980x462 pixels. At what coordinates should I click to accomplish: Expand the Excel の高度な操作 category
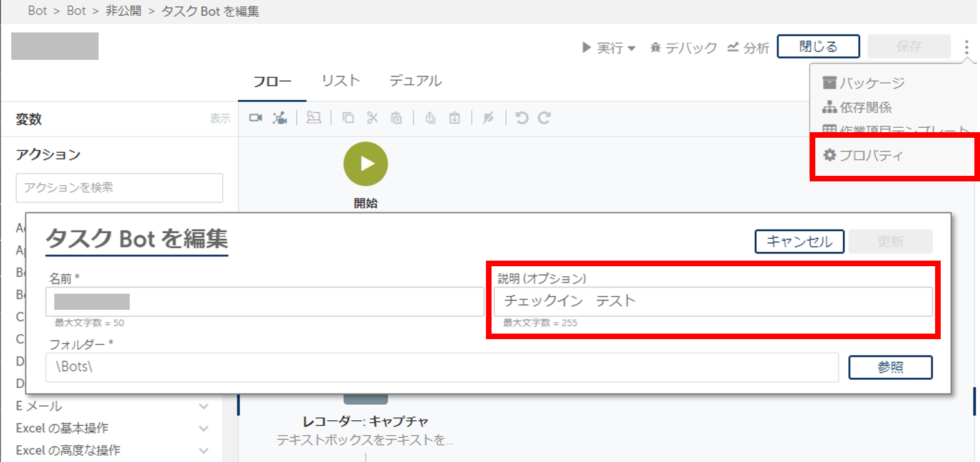point(203,450)
